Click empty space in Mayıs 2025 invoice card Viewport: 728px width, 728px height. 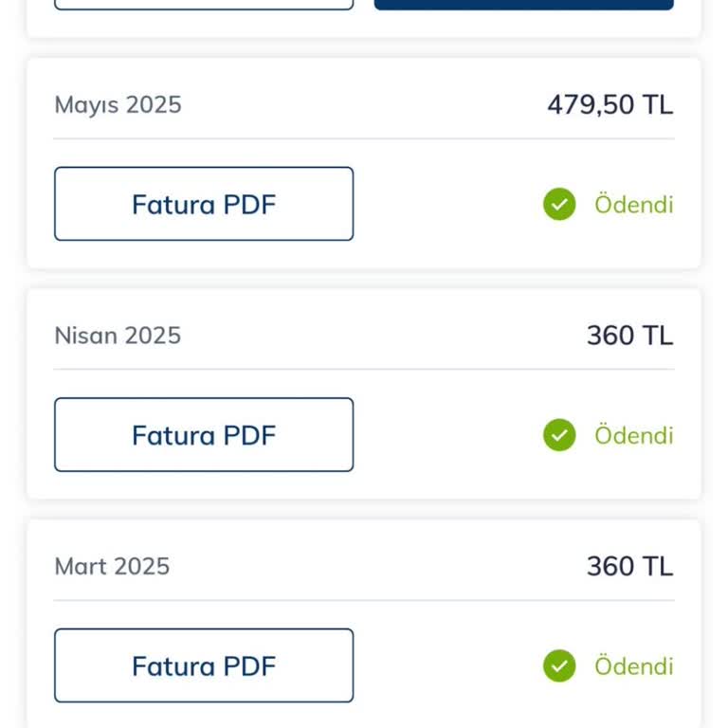point(446,204)
